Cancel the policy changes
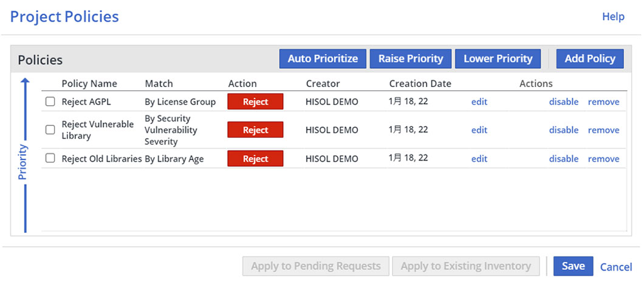The height and width of the screenshot is (284, 644). (x=616, y=267)
